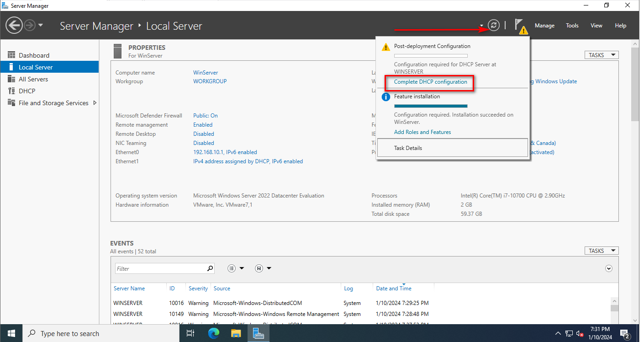Sort events by Source column
Image resolution: width=644 pixels, height=342 pixels.
coord(222,289)
